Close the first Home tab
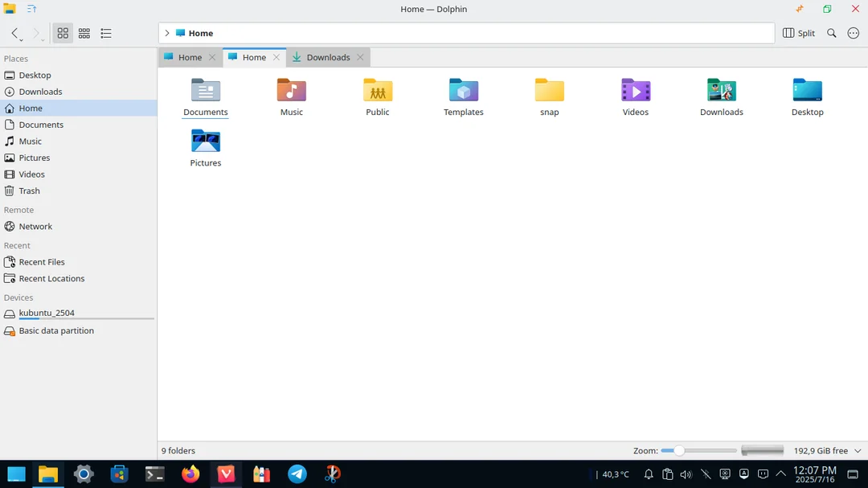868x488 pixels. [x=212, y=57]
